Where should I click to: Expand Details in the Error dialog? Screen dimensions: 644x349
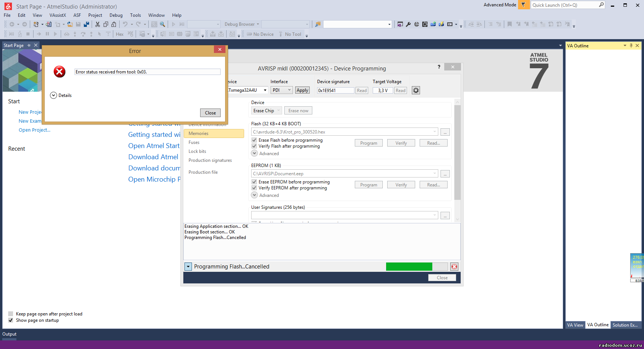(53, 95)
